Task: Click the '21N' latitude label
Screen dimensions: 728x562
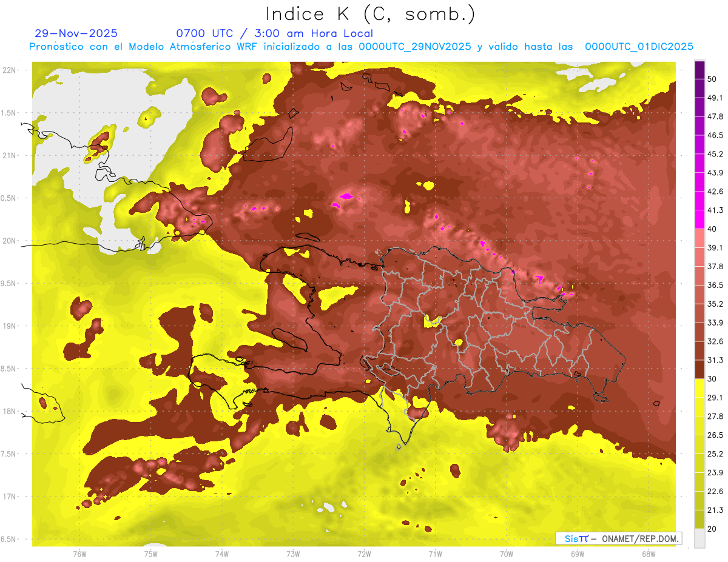Action: pyautogui.click(x=9, y=156)
